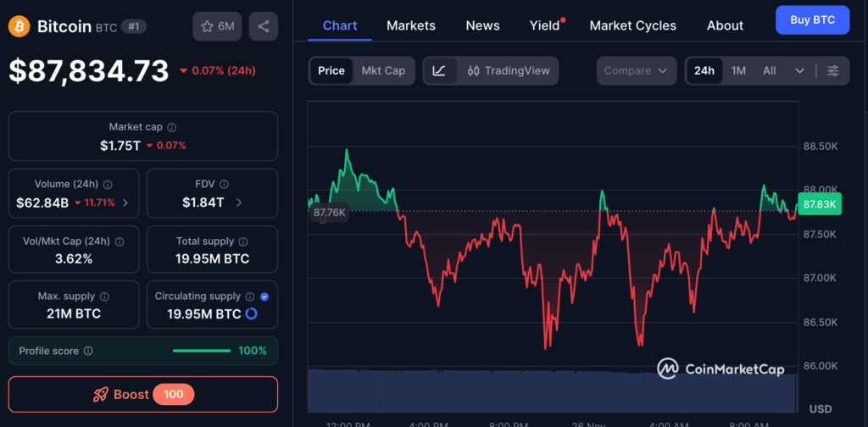Expand Volume (24h) details arrow
Viewport: 868px width, 427px height.
[x=126, y=202]
